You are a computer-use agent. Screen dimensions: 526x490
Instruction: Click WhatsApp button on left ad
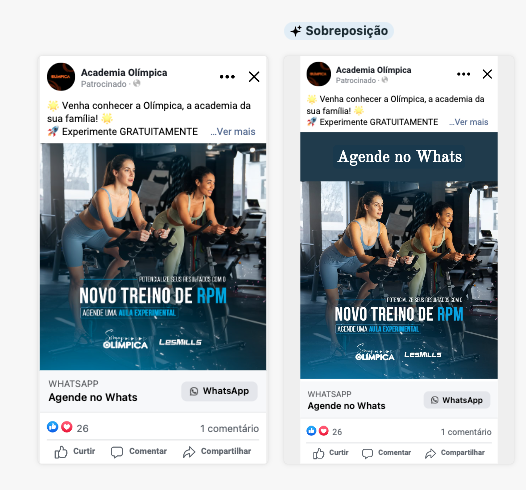point(219,391)
